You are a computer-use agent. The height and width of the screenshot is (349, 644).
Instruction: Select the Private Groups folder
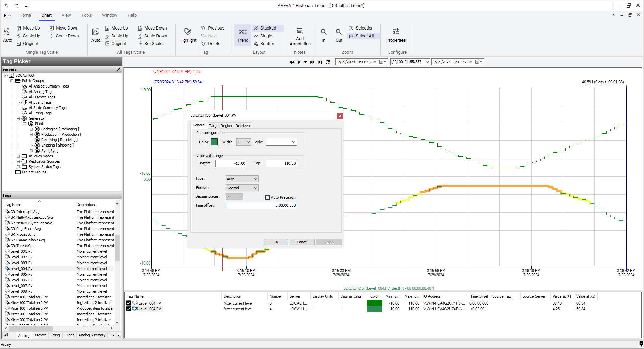(34, 172)
